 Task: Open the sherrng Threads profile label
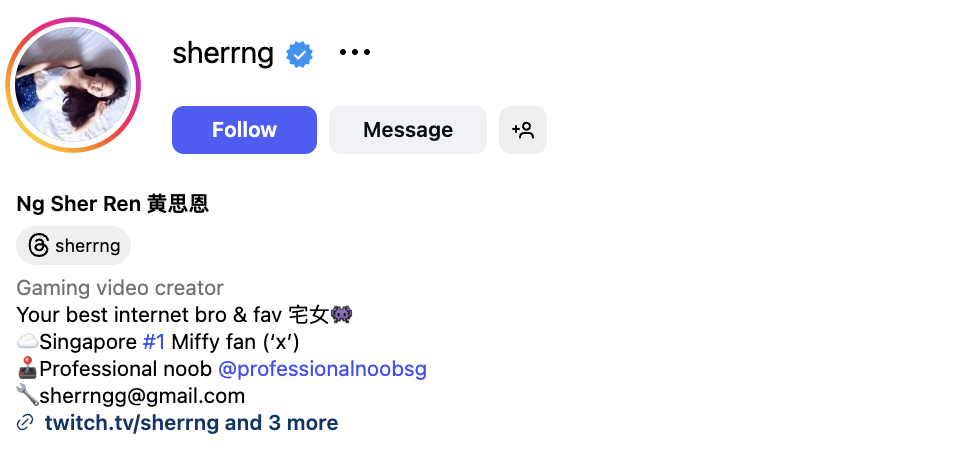87,245
